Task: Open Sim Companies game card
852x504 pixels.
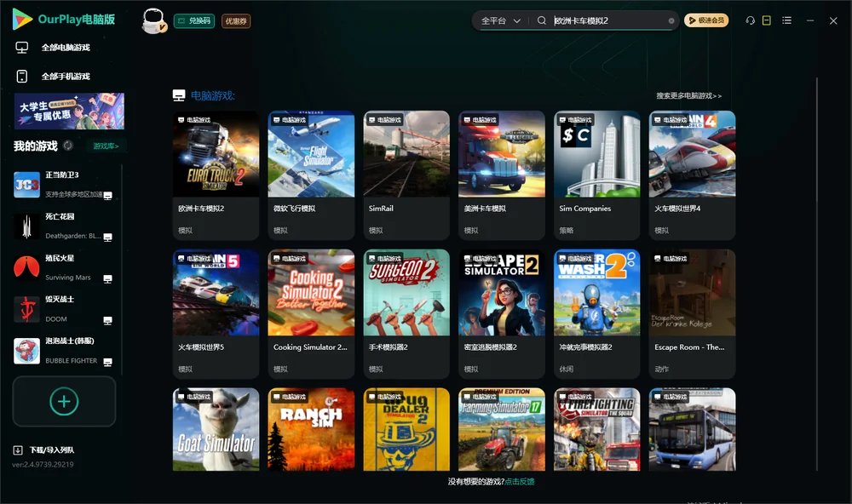Action: point(597,175)
